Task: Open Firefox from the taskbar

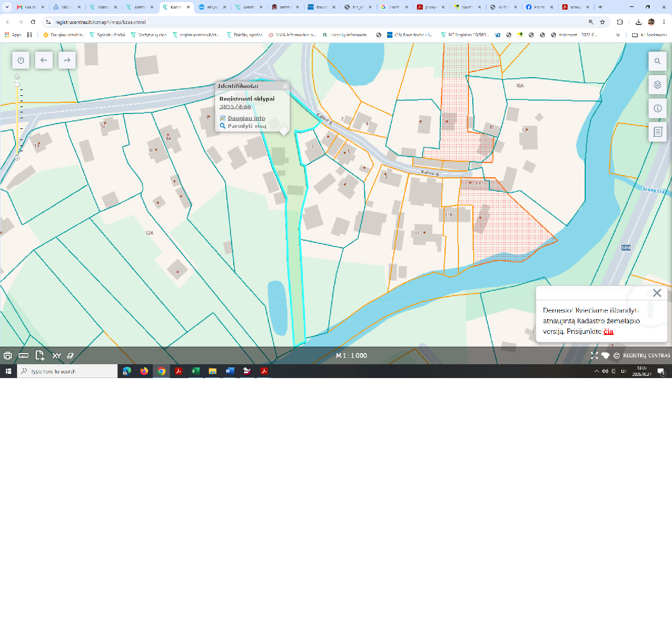Action: 144,371
